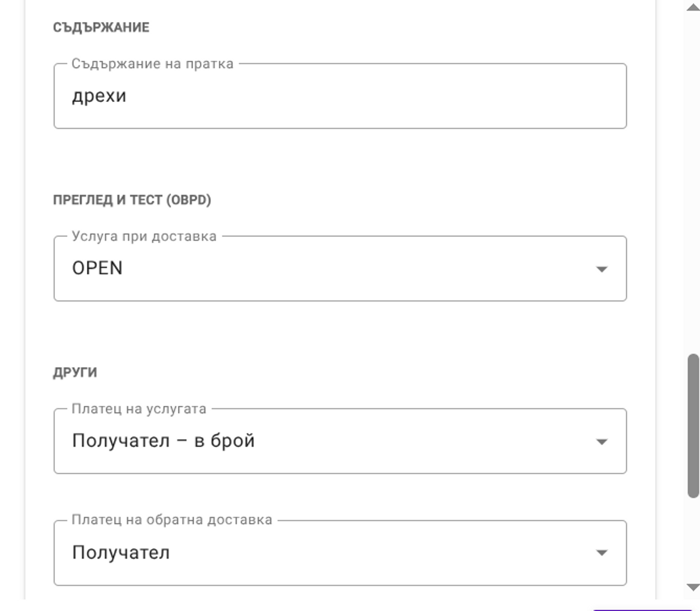Click inside the "дрехи" text field

(x=338, y=95)
